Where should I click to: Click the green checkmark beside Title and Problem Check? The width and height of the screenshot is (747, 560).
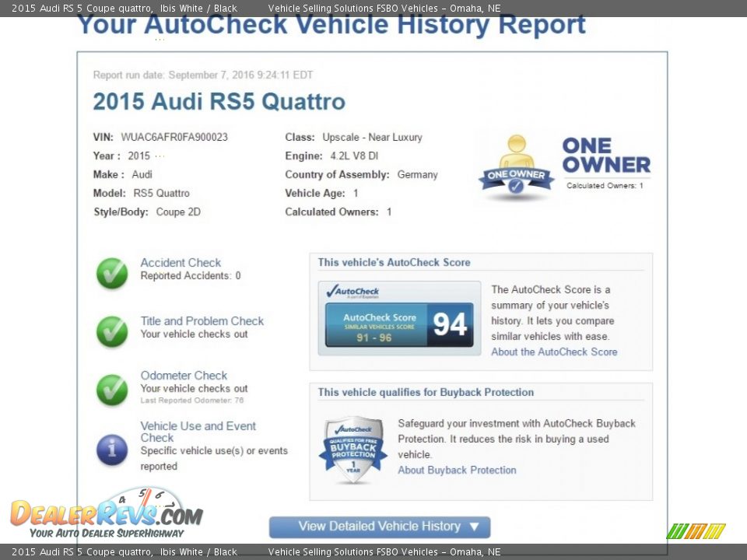[x=112, y=331]
